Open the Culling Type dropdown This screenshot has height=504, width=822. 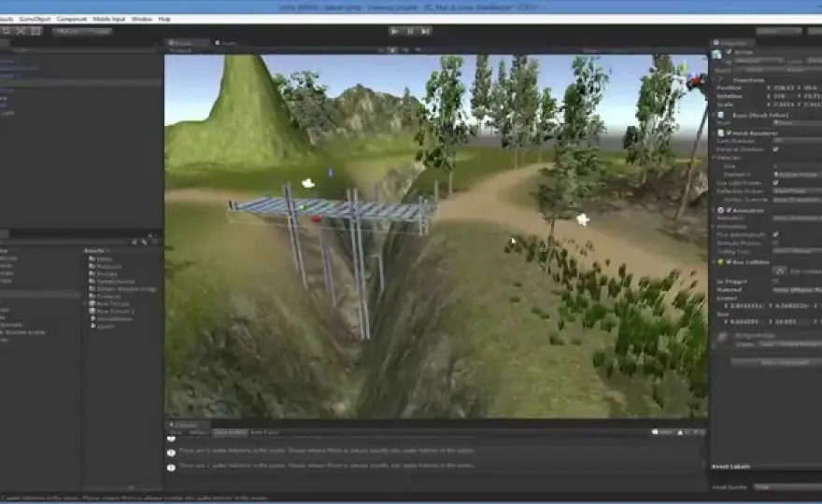tap(798, 251)
